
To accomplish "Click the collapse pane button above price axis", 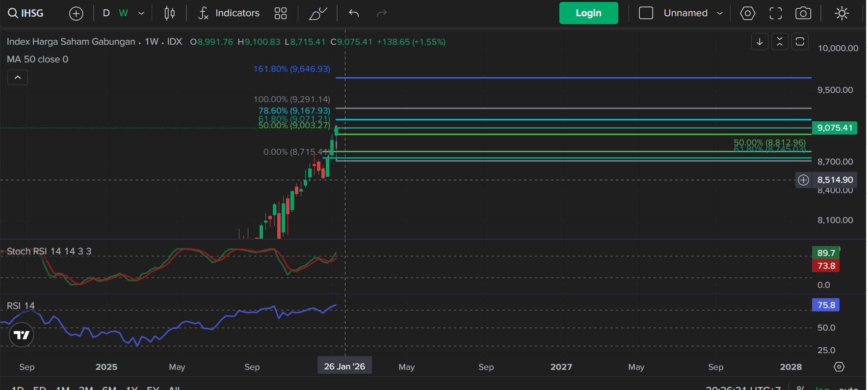I will pyautogui.click(x=780, y=42).
